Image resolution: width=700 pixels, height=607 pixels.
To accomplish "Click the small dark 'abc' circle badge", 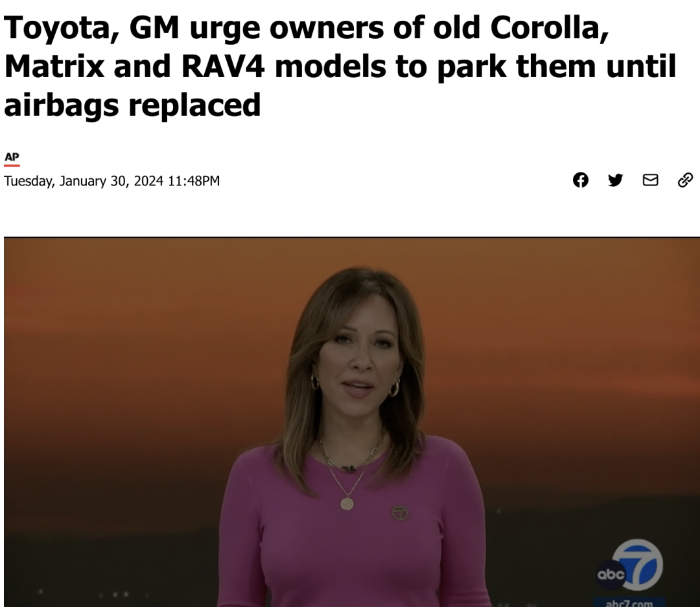I will [x=611, y=575].
